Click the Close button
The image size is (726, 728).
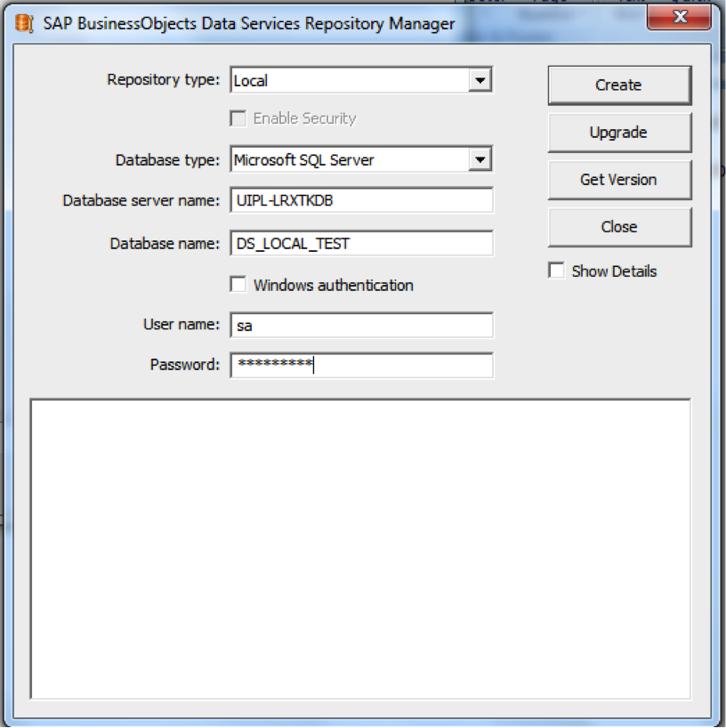click(619, 227)
